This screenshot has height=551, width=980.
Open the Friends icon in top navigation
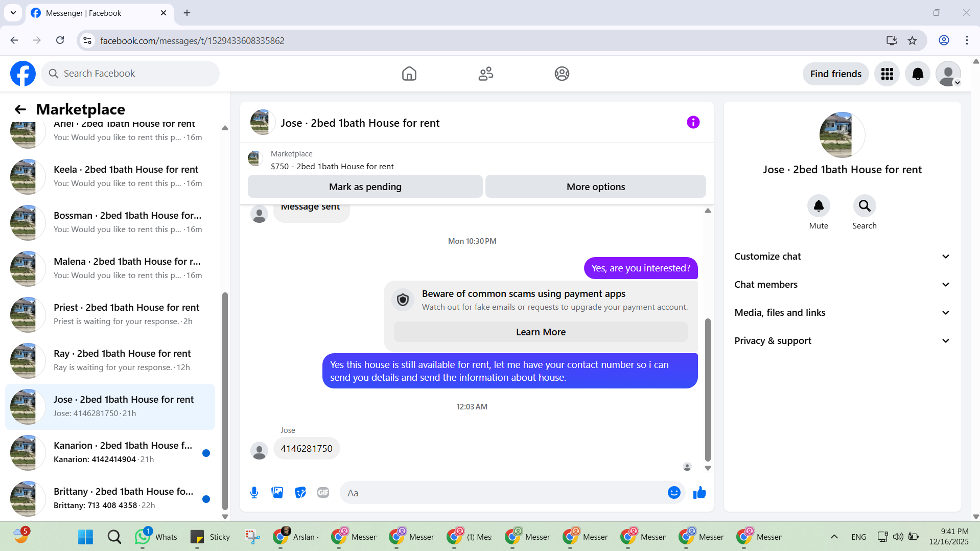486,74
